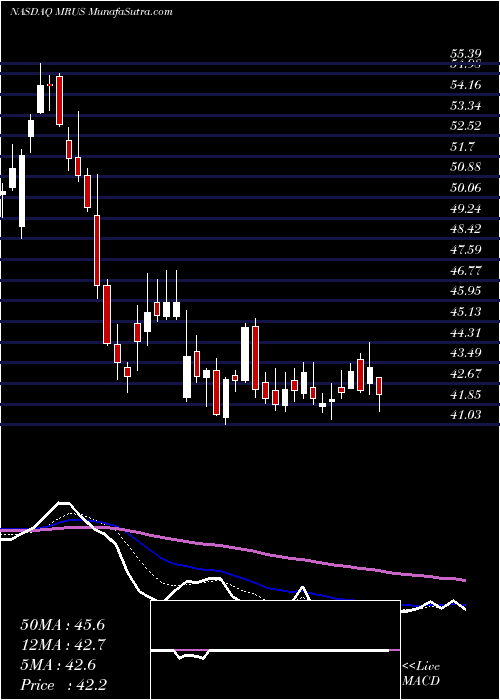The width and height of the screenshot is (500, 700).
Task: Click the 50.06 price axis label
Action: click(x=465, y=188)
